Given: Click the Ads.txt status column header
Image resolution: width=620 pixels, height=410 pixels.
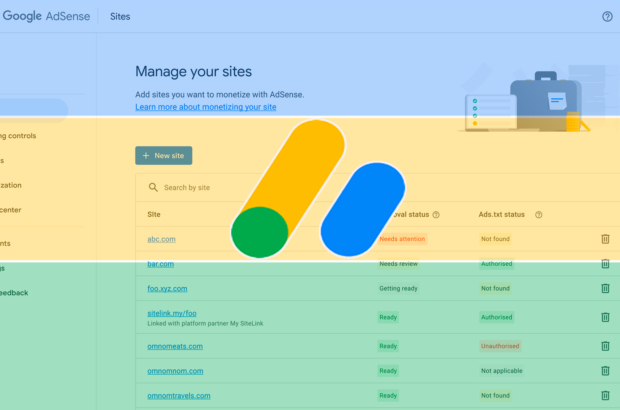Looking at the screenshot, I should [501, 214].
